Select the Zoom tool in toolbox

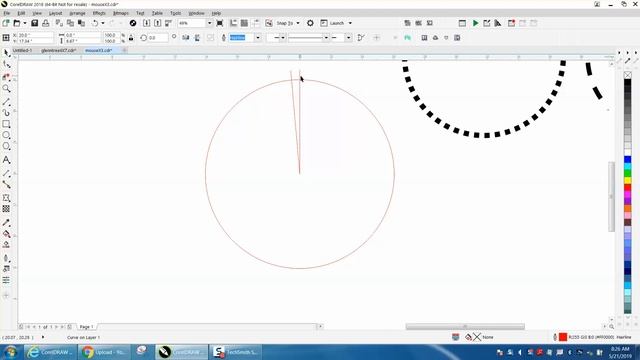7,88
